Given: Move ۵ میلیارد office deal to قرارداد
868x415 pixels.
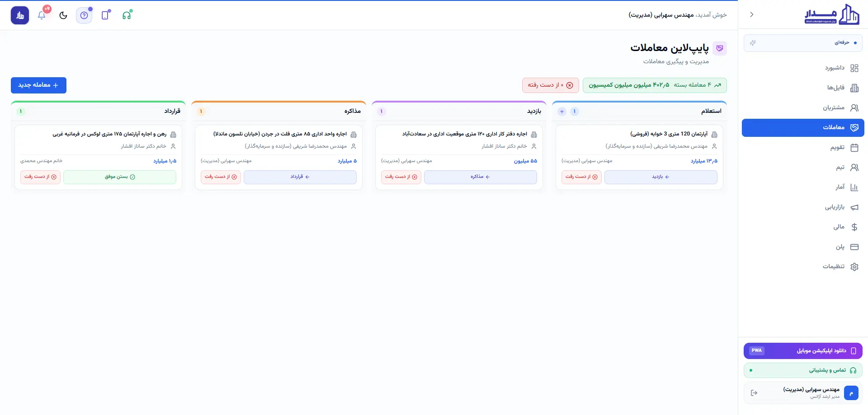Looking at the screenshot, I should tap(300, 177).
